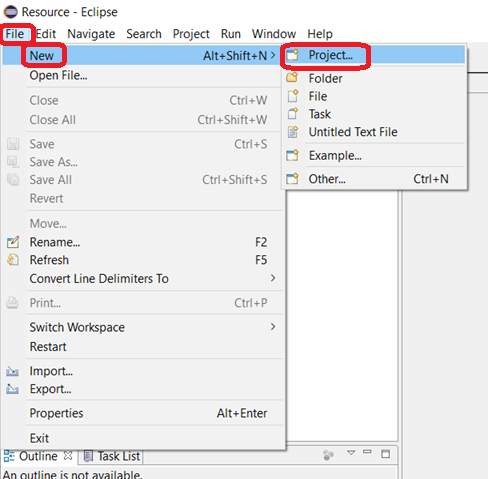Open the Window menu
The height and width of the screenshot is (479, 488).
click(274, 34)
